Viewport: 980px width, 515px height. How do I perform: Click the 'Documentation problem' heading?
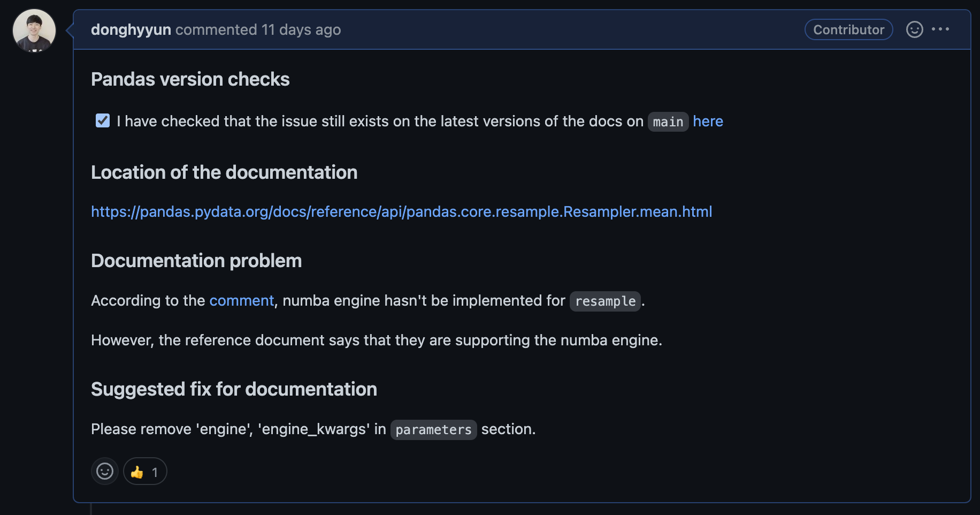point(196,261)
